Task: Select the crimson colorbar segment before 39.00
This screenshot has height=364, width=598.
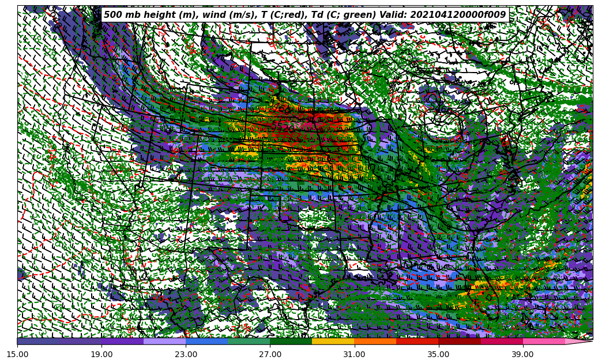Action: click(x=502, y=342)
